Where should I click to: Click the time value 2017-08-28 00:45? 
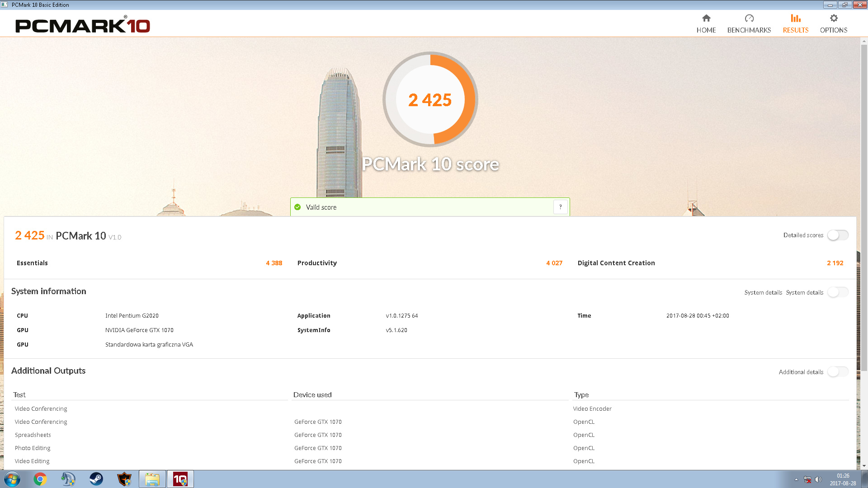pos(698,316)
